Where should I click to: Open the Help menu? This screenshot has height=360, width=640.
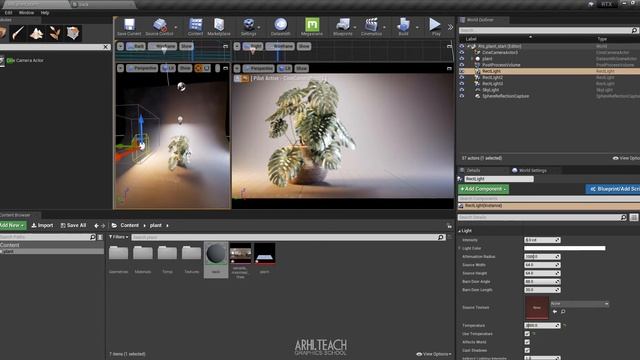pos(45,13)
